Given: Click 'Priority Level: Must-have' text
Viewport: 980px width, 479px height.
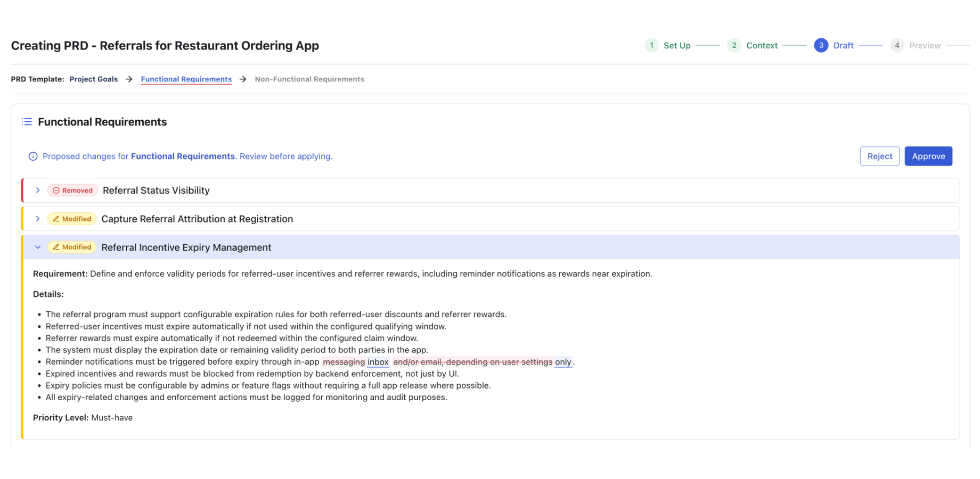Looking at the screenshot, I should 83,418.
